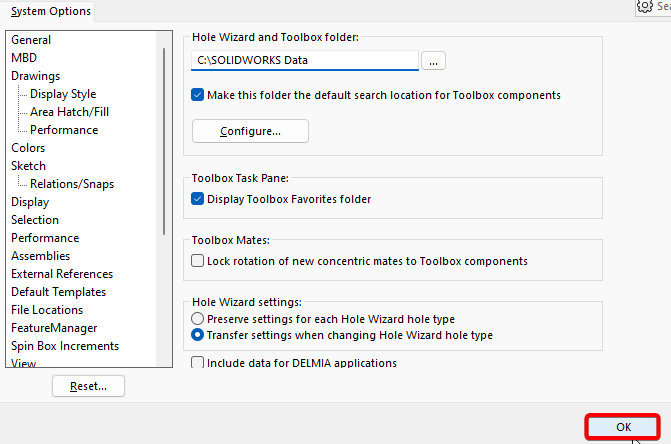This screenshot has width=671, height=444.
Task: Open the View options
Action: click(24, 363)
